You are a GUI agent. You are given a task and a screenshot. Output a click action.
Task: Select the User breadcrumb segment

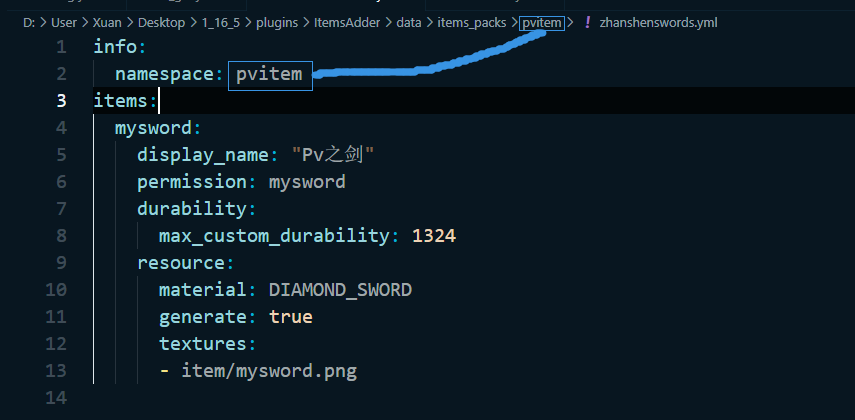click(x=63, y=22)
